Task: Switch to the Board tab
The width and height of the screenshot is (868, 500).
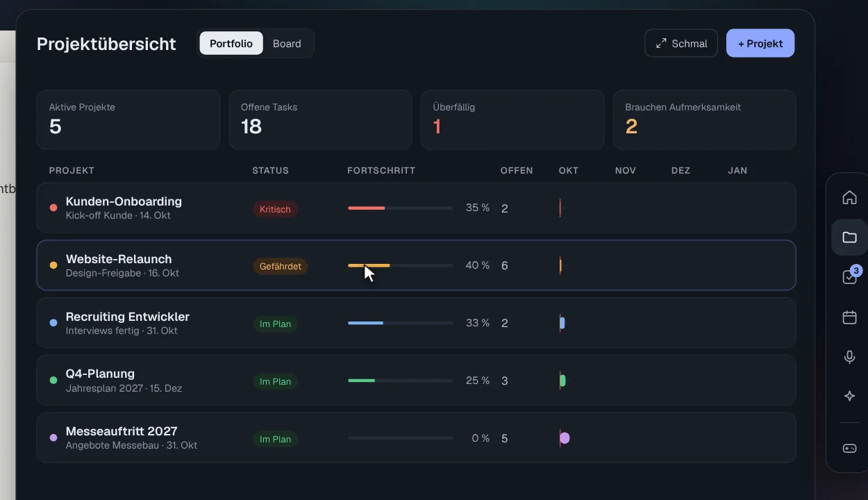Action: pyautogui.click(x=287, y=43)
